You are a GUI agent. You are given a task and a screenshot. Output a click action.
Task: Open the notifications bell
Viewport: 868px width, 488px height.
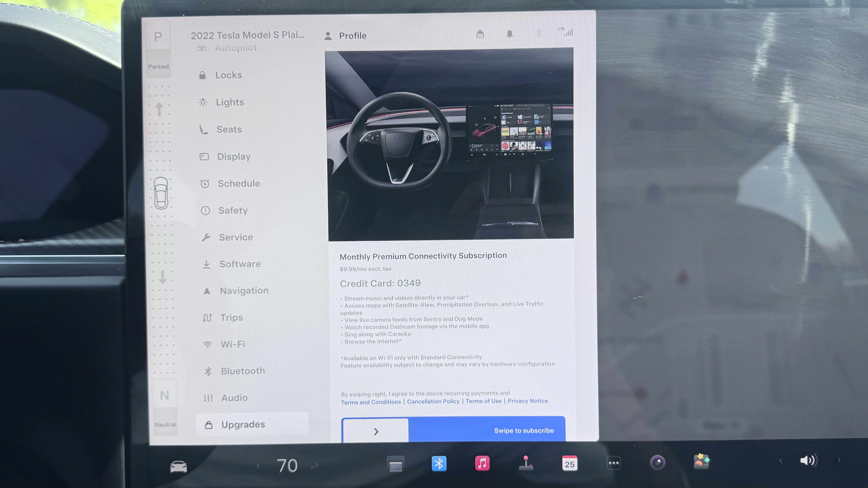coord(510,34)
